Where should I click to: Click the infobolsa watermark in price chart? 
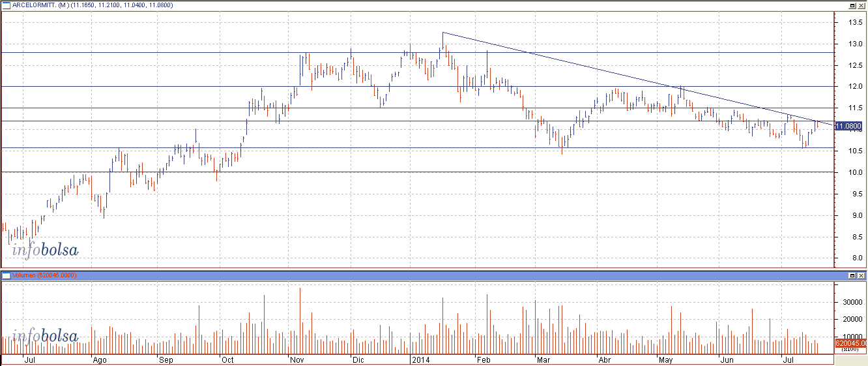coord(45,249)
